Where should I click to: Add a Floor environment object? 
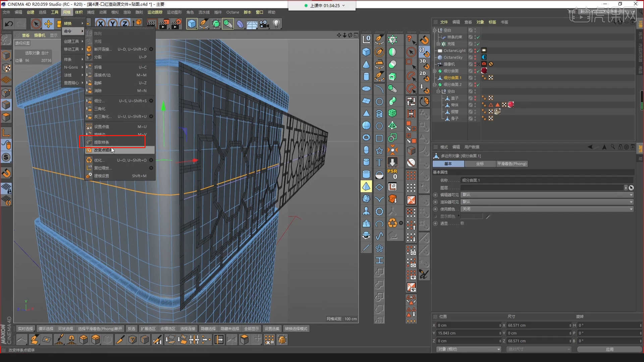point(252,24)
